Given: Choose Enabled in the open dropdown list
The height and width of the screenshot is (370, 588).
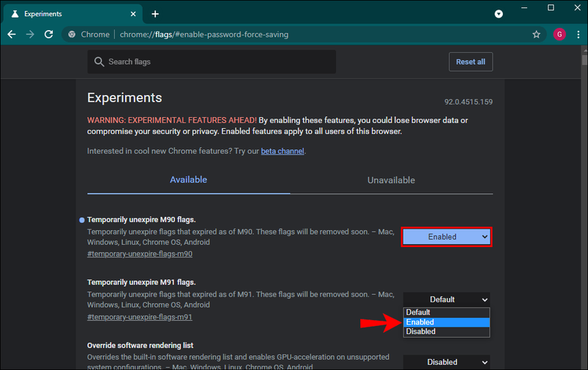Looking at the screenshot, I should (446, 322).
